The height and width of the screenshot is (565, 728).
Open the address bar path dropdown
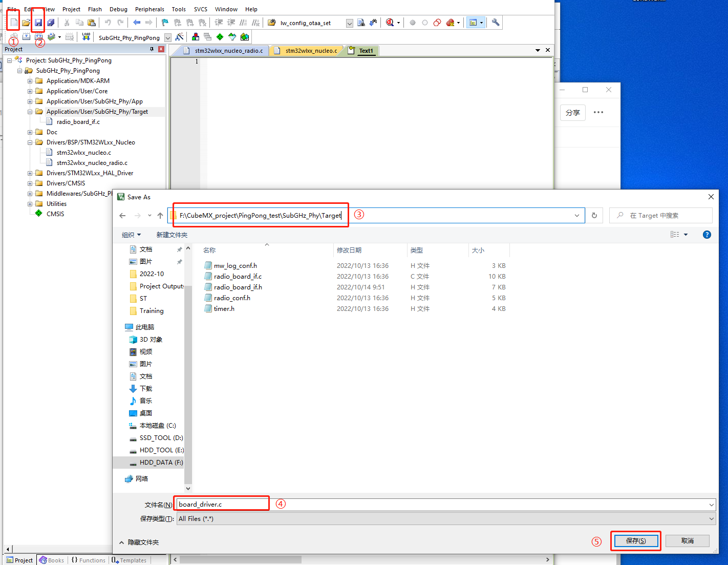(577, 216)
